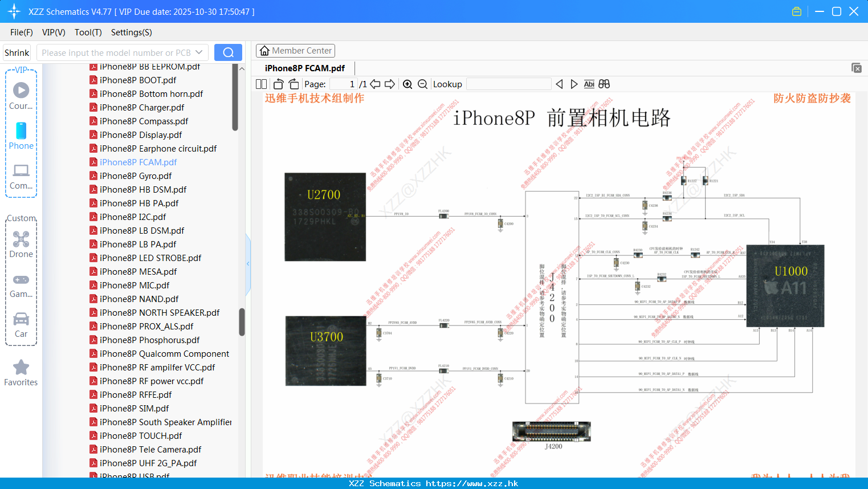This screenshot has height=489, width=868.
Task: Open iPhone8P MIC.pdf
Action: pos(135,286)
